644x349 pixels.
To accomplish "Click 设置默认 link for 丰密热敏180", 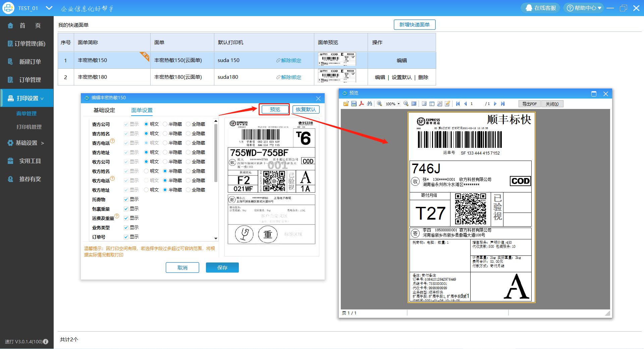I will tap(402, 77).
